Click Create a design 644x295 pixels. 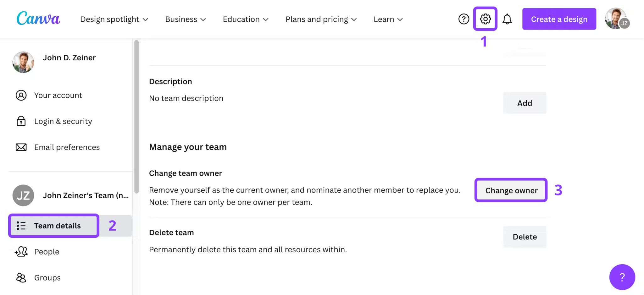click(x=559, y=19)
